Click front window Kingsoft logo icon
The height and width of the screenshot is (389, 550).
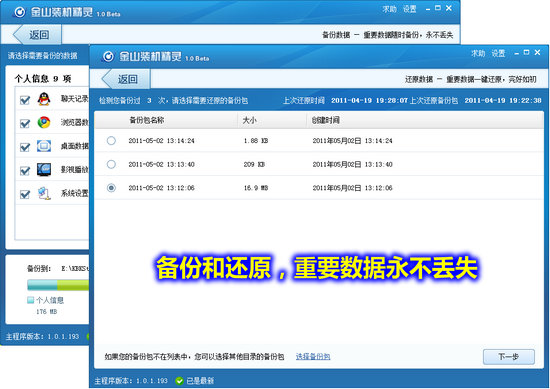tap(108, 56)
